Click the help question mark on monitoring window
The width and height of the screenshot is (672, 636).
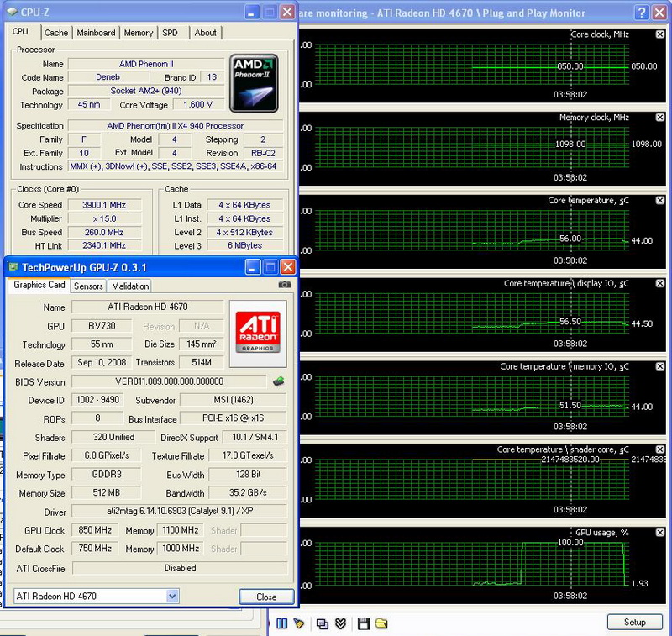[642, 13]
